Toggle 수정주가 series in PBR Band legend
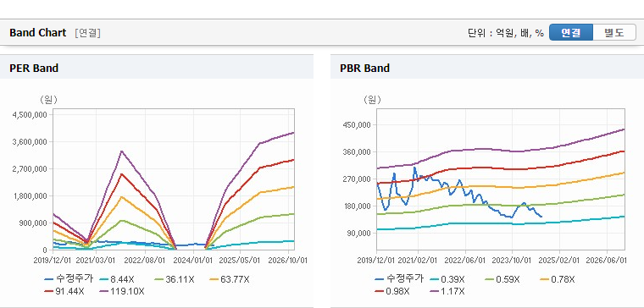This screenshot has height=308, width=644. click(399, 279)
